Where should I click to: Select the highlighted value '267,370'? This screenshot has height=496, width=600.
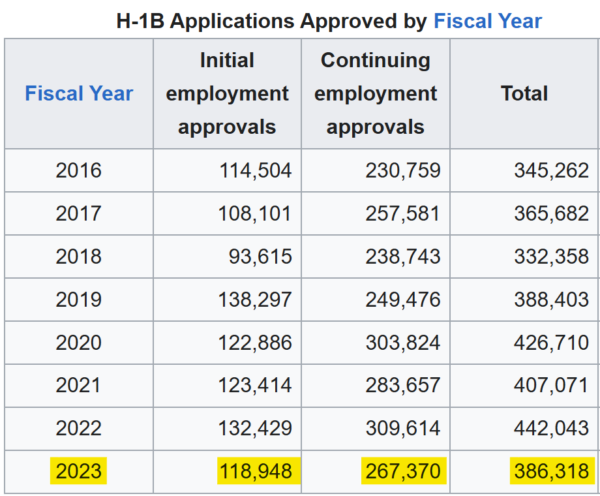[404, 471]
